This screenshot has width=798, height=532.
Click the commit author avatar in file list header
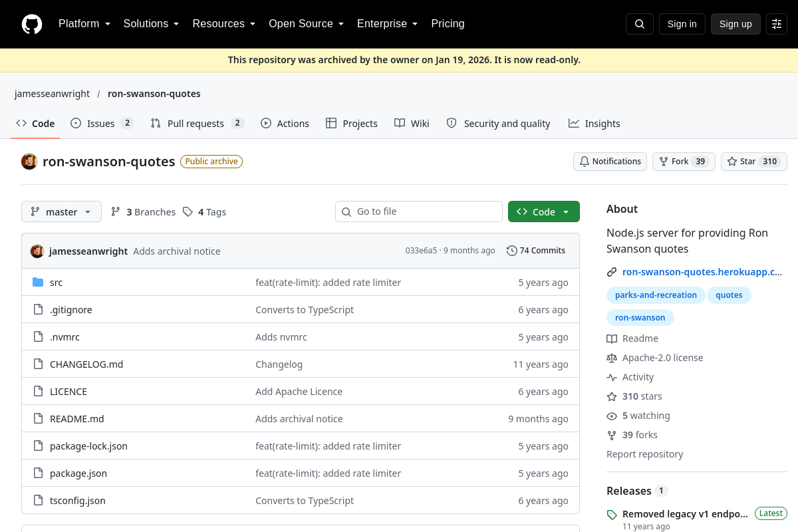37,251
